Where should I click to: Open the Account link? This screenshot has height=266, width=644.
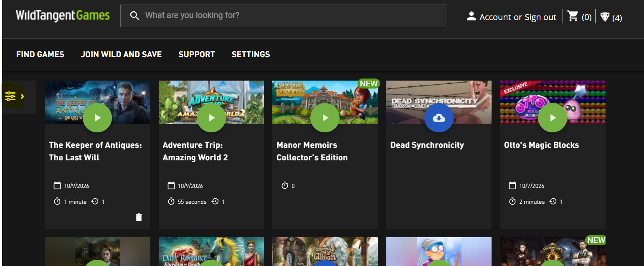point(495,17)
